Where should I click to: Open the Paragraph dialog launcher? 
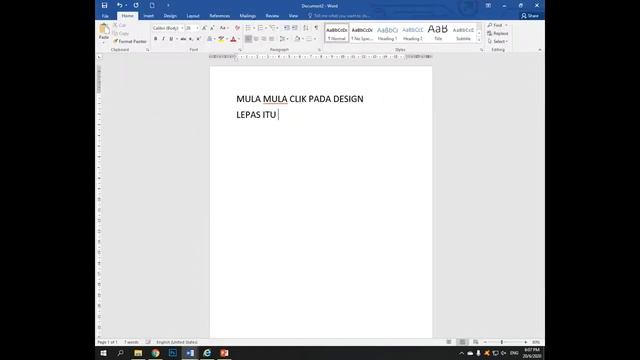(320, 50)
